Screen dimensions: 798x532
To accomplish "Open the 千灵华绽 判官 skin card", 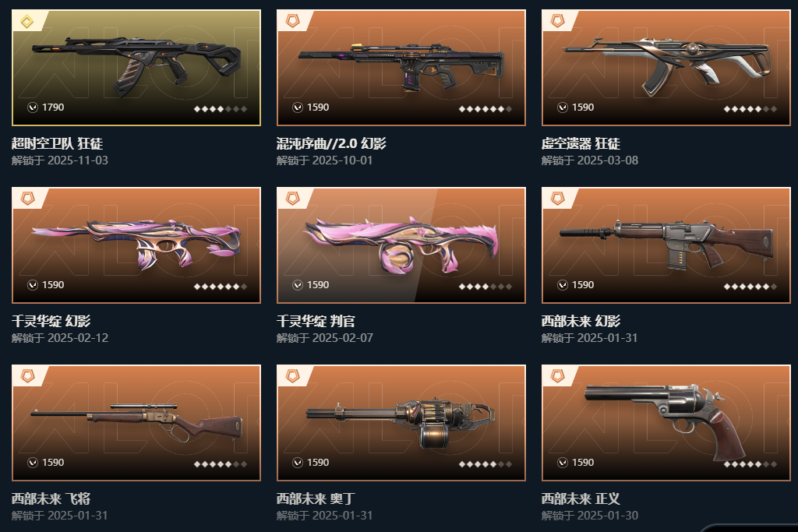I will [x=401, y=245].
